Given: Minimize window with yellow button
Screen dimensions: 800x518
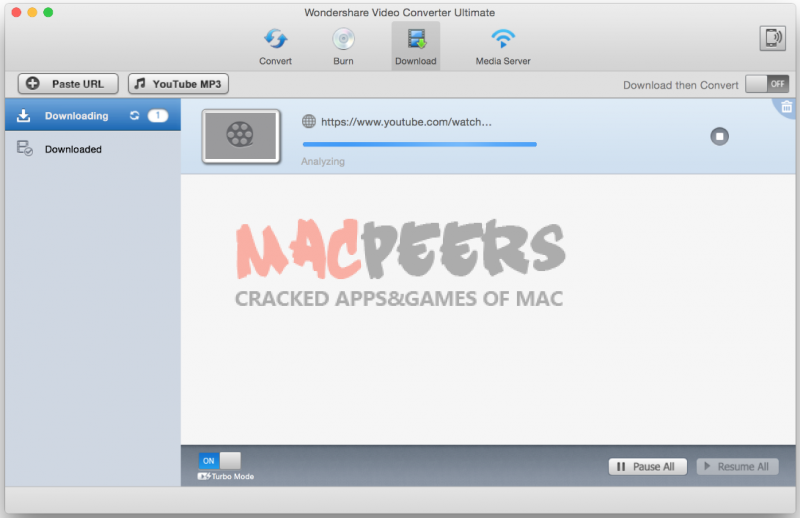Looking at the screenshot, I should [32, 12].
